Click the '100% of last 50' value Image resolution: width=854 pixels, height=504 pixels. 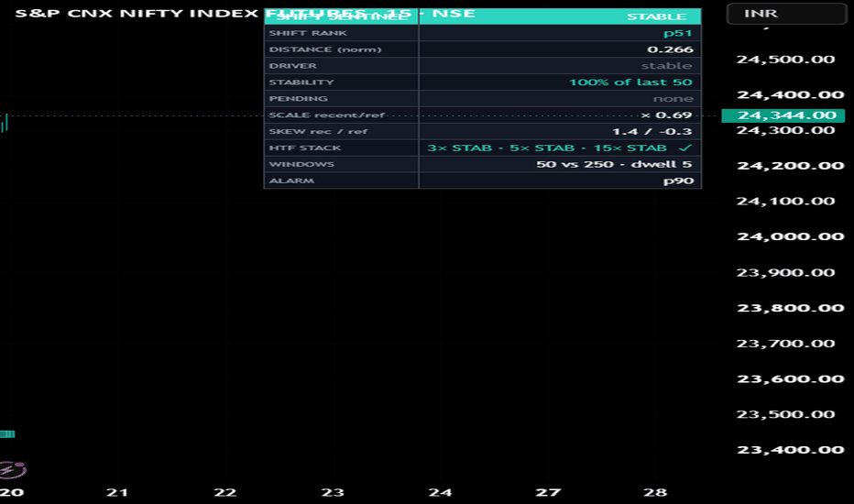[x=630, y=82]
